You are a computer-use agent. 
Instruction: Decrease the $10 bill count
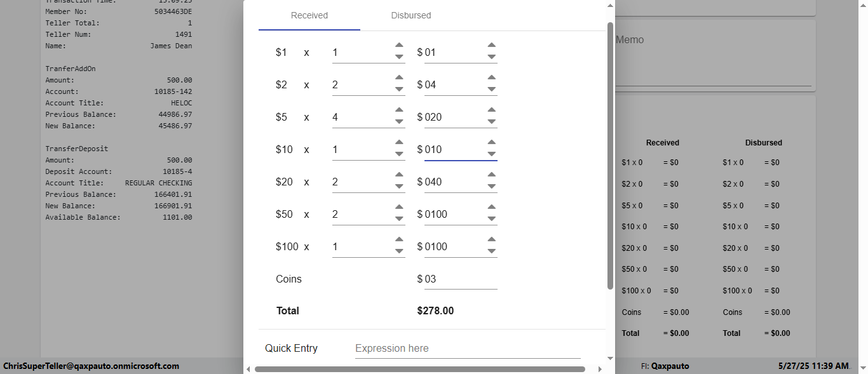[399, 154]
